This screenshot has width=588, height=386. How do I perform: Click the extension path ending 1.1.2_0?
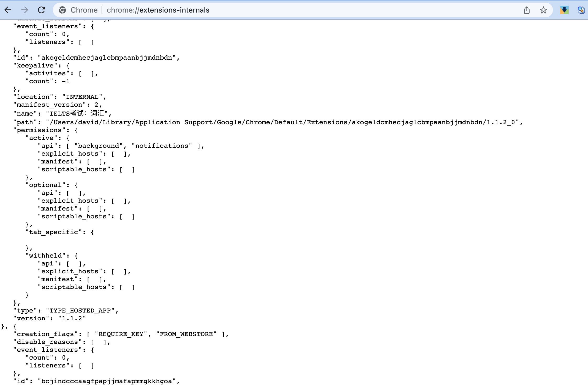[x=282, y=122]
